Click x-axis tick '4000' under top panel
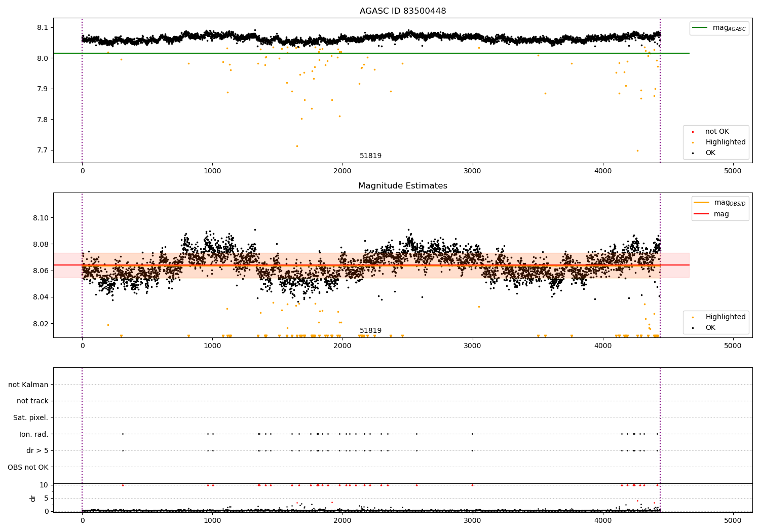The width and height of the screenshot is (760, 532). [x=603, y=171]
